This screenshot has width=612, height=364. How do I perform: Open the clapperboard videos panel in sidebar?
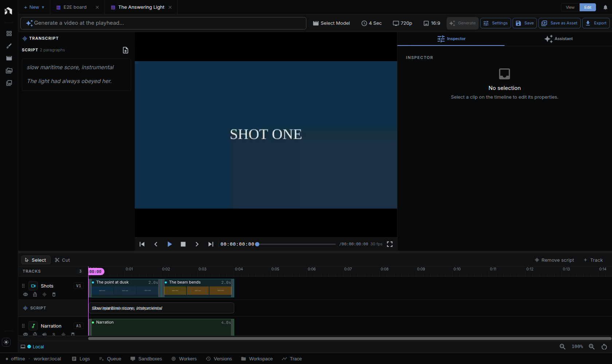[9, 58]
